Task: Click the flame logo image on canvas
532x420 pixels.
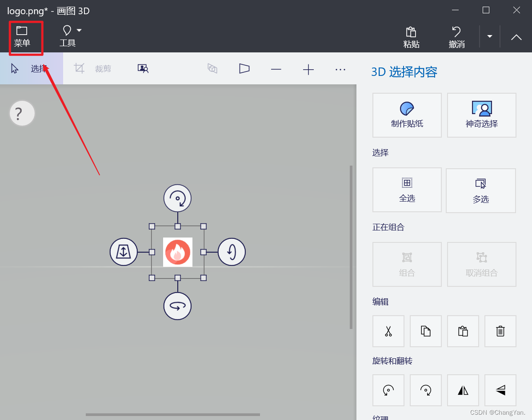Action: click(177, 252)
